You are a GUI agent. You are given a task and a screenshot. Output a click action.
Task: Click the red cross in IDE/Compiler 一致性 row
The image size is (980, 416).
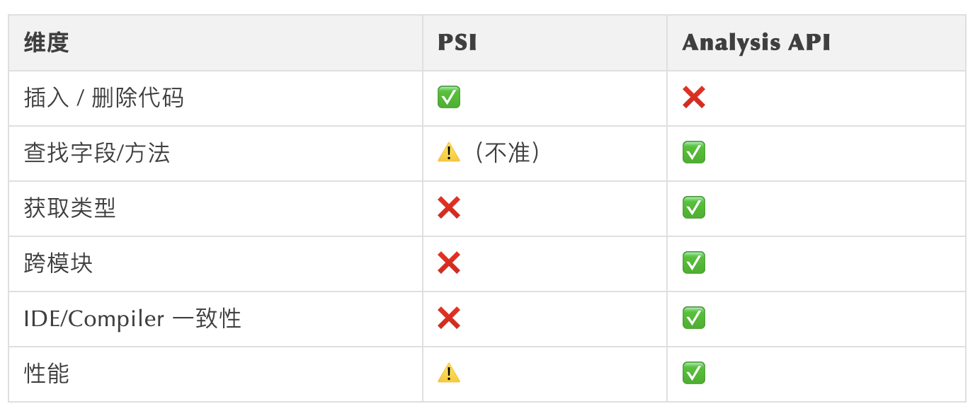[x=449, y=318]
